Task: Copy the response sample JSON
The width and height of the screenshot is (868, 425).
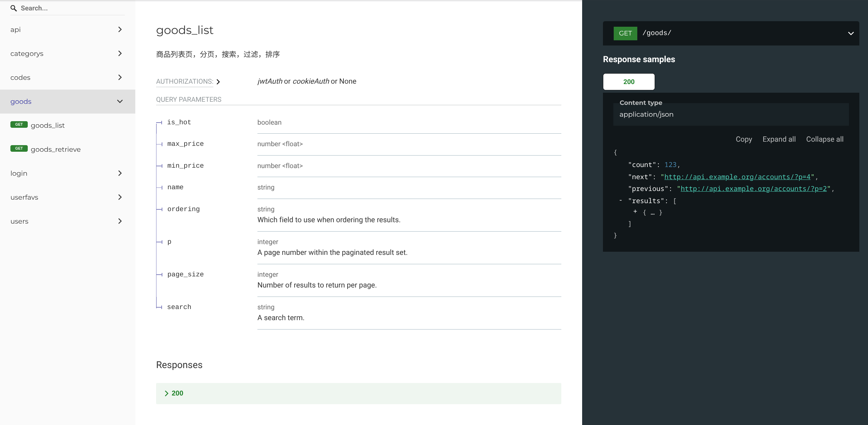Action: click(x=743, y=139)
